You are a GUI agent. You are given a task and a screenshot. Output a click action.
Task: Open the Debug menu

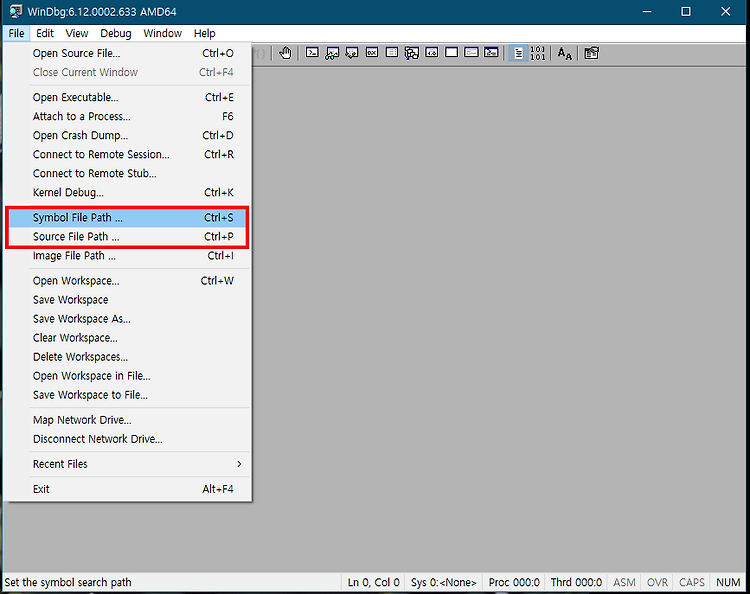[116, 33]
